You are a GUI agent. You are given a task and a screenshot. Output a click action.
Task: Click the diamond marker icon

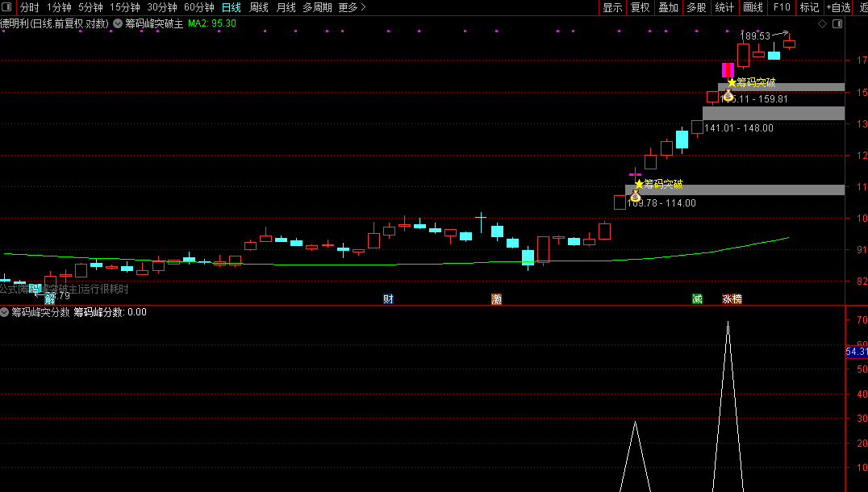point(822,24)
